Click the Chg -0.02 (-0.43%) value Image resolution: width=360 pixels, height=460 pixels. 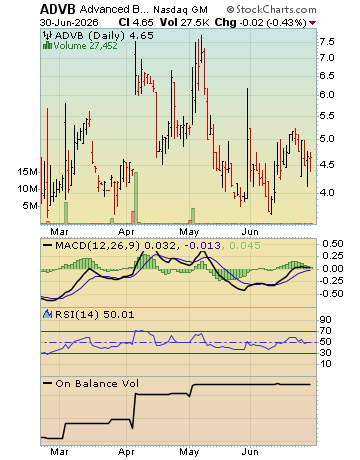[260, 23]
